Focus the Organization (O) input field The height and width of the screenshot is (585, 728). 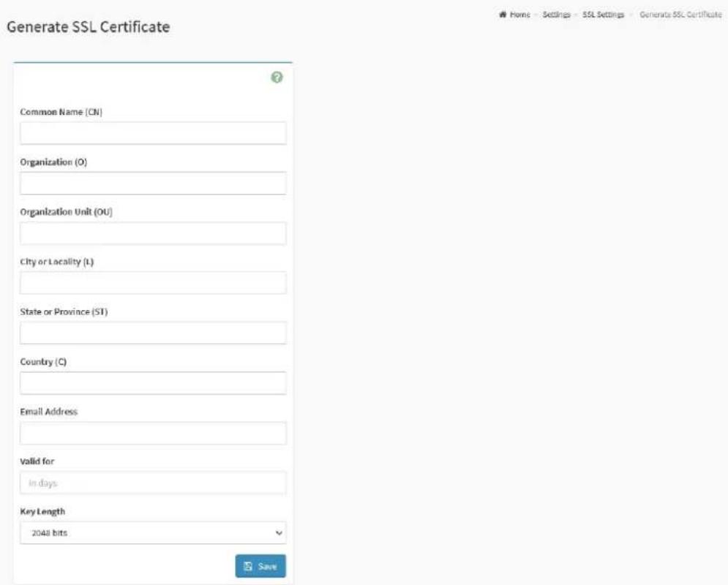pos(153,184)
